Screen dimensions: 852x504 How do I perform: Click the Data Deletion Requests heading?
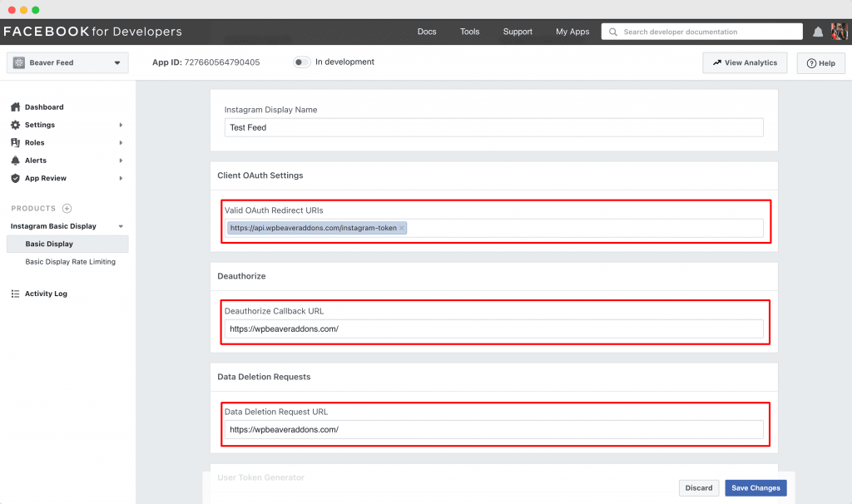pos(264,377)
